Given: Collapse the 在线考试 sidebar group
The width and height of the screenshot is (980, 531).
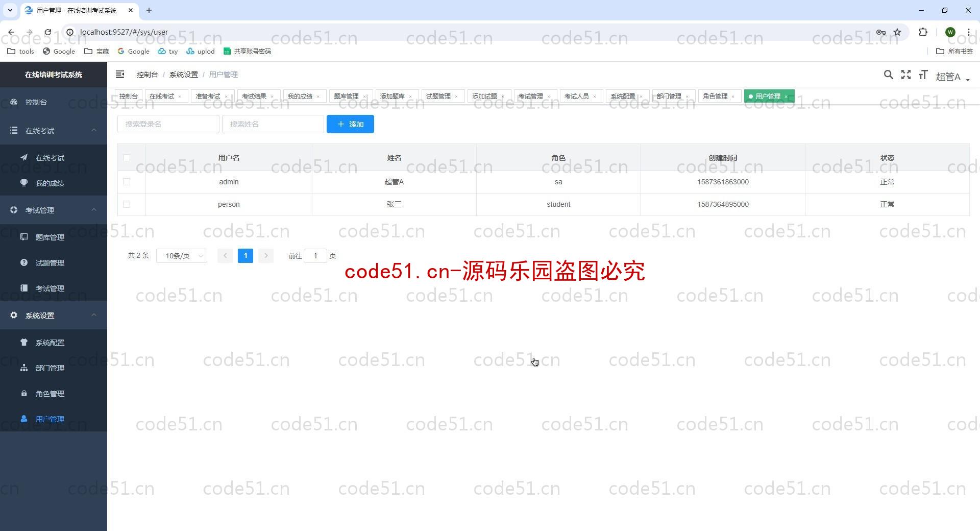Looking at the screenshot, I should (54, 131).
